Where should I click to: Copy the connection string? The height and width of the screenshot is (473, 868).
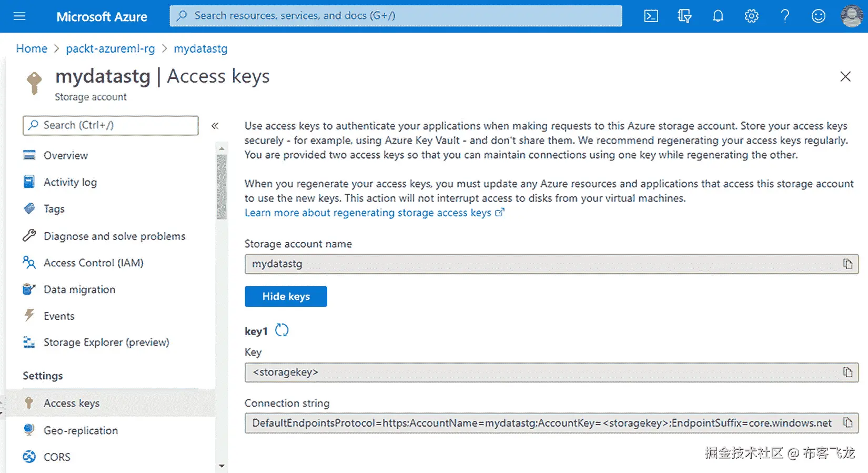coord(847,423)
